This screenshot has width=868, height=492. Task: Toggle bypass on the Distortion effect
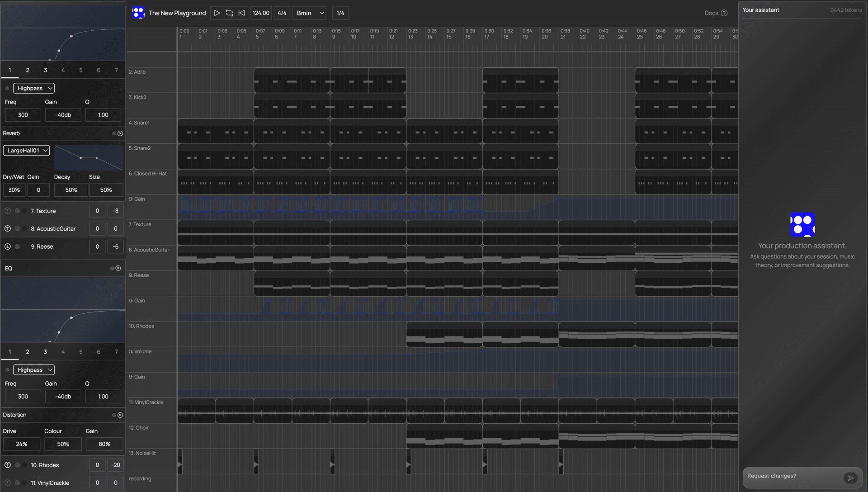tap(113, 415)
